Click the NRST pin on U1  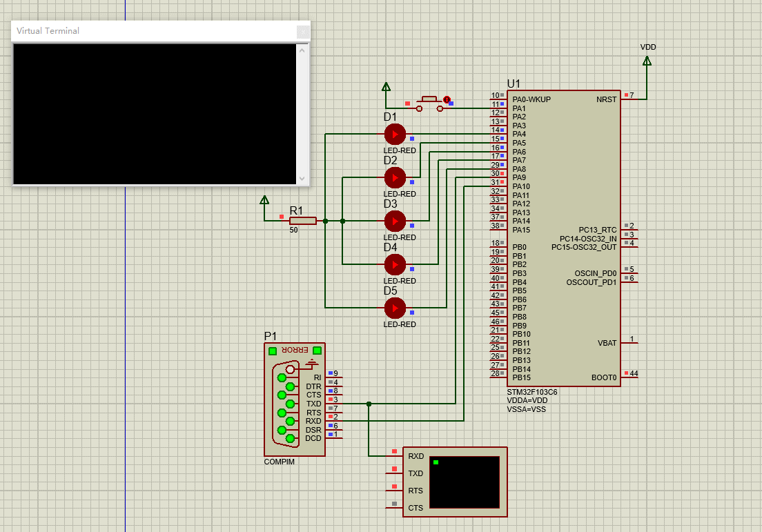coord(628,99)
